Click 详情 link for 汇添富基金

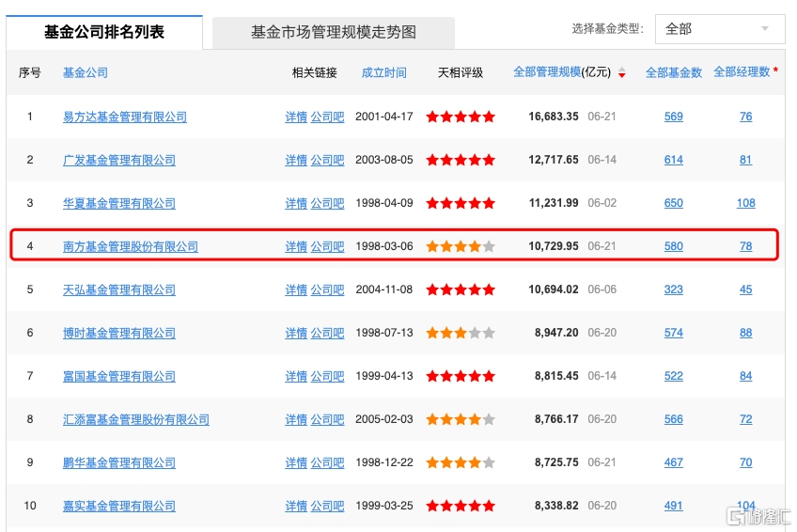tap(296, 419)
